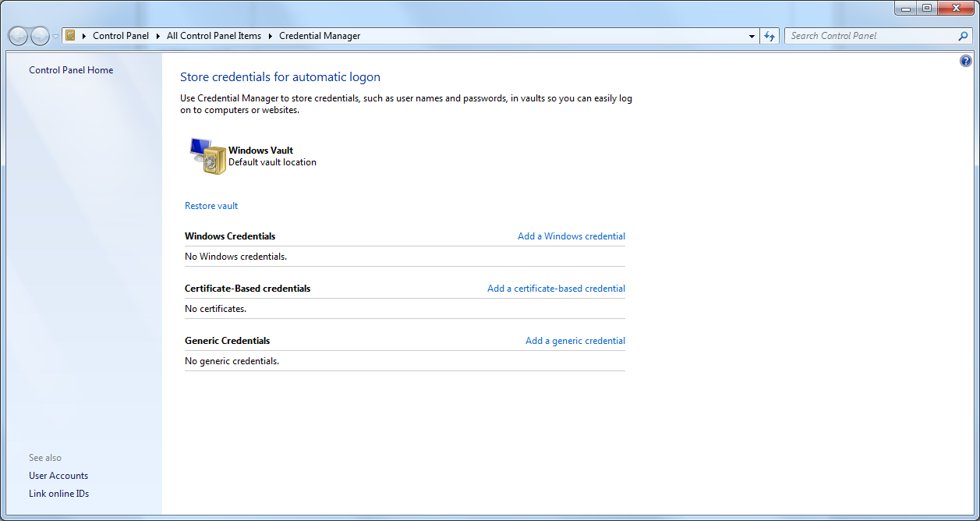The image size is (980, 521).
Task: Open Link online IDs
Action: coord(59,494)
